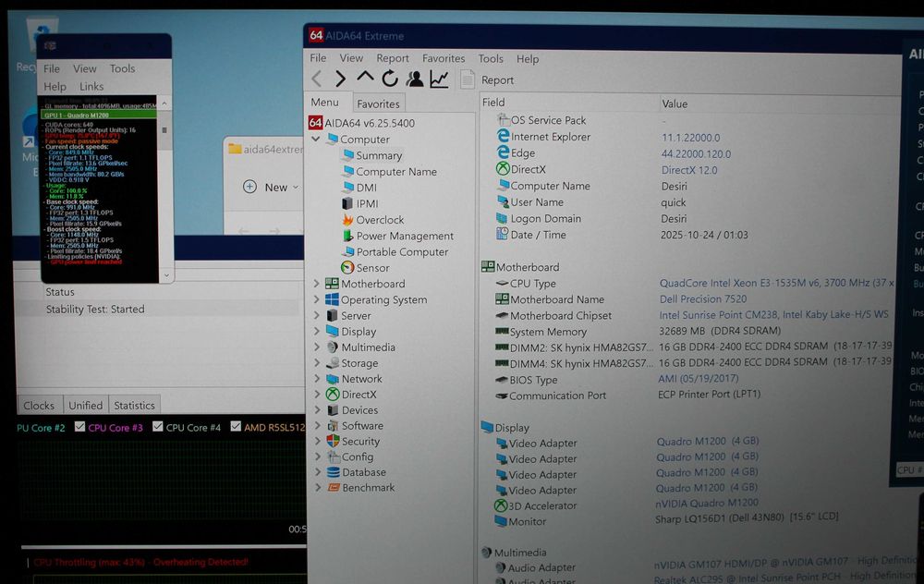Expand the Storage tree node
This screenshot has width=924, height=584.
317,363
